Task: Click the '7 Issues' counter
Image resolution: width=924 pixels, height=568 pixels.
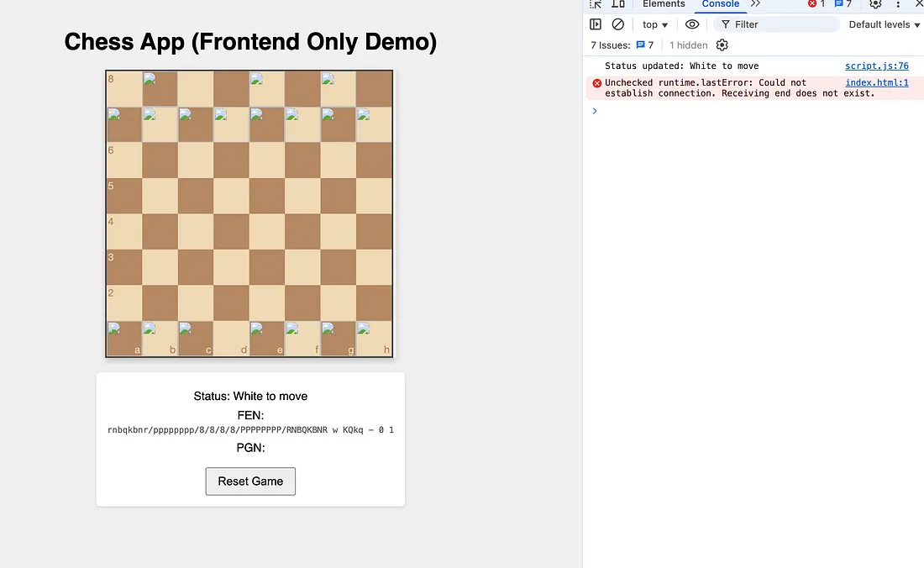Action: click(622, 45)
